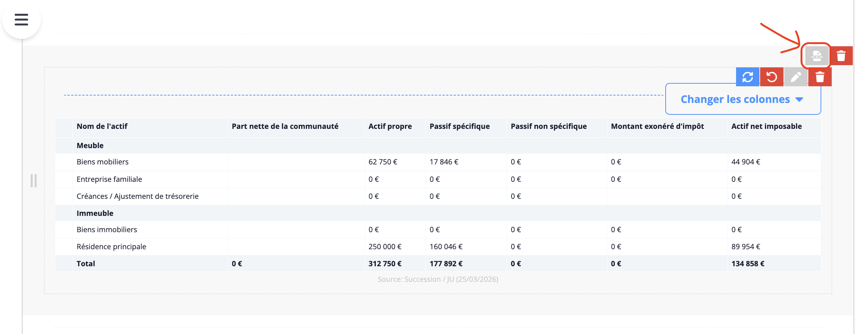Click the dashed blue title line area
This screenshot has width=868, height=334.
(x=363, y=95)
